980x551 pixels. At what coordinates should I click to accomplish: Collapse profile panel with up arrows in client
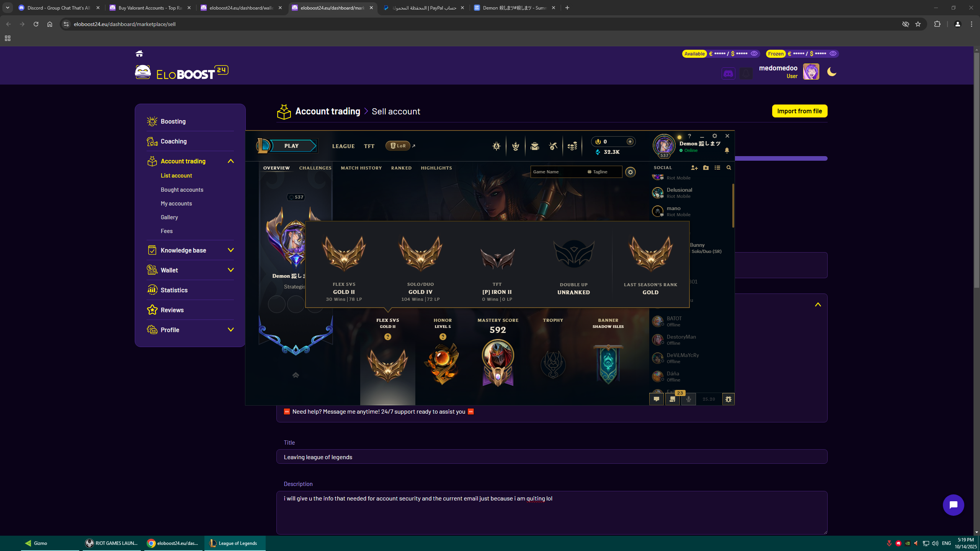[296, 375]
